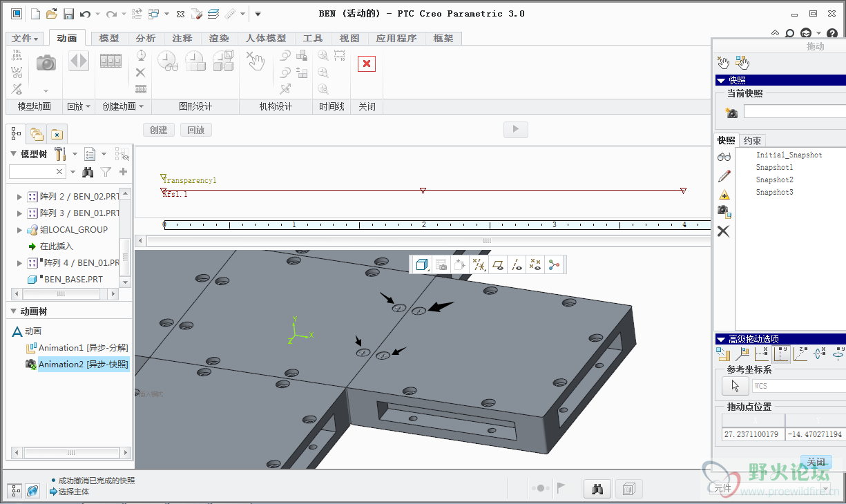Switch to the 分析 ribbon tab
The height and width of the screenshot is (504, 846).
tap(146, 39)
